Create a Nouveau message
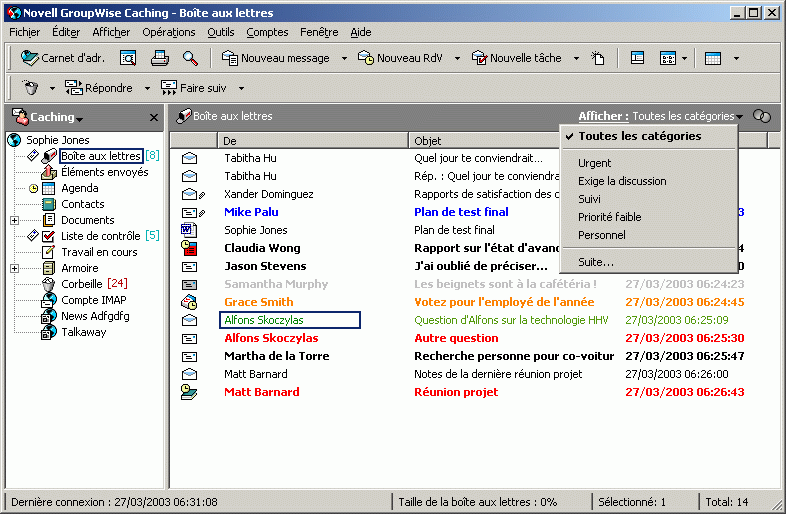The image size is (786, 514). tap(276, 58)
